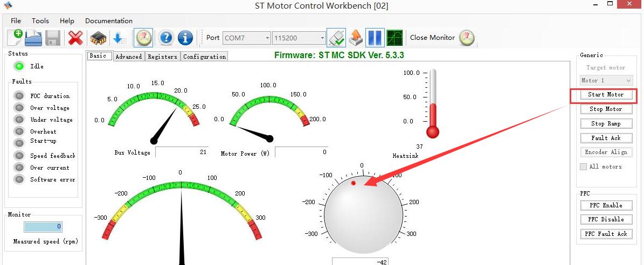Click the Fault Ack button
Image resolution: width=644 pixels, height=265 pixels.
(606, 138)
